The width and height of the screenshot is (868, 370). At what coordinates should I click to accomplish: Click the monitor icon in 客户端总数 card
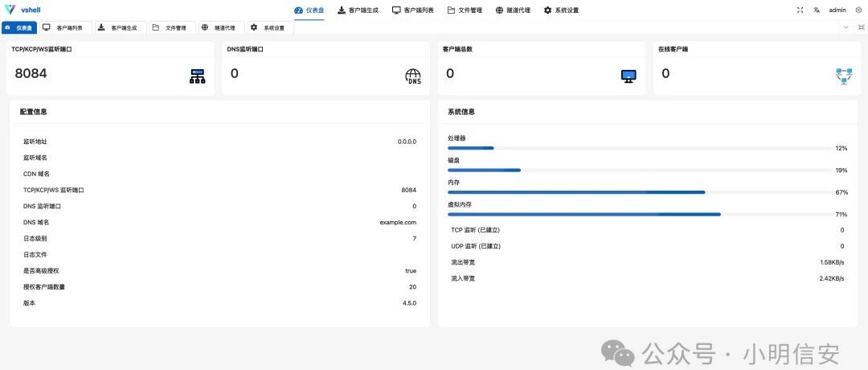628,76
